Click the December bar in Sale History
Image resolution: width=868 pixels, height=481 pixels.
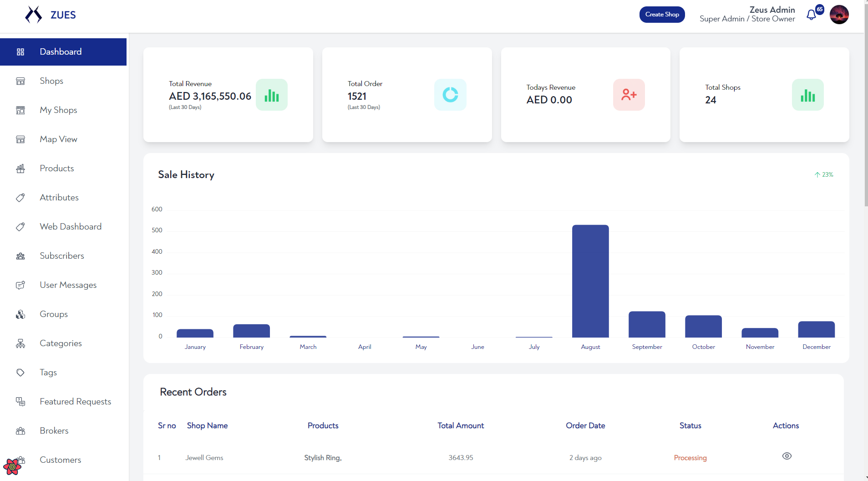[816, 329]
